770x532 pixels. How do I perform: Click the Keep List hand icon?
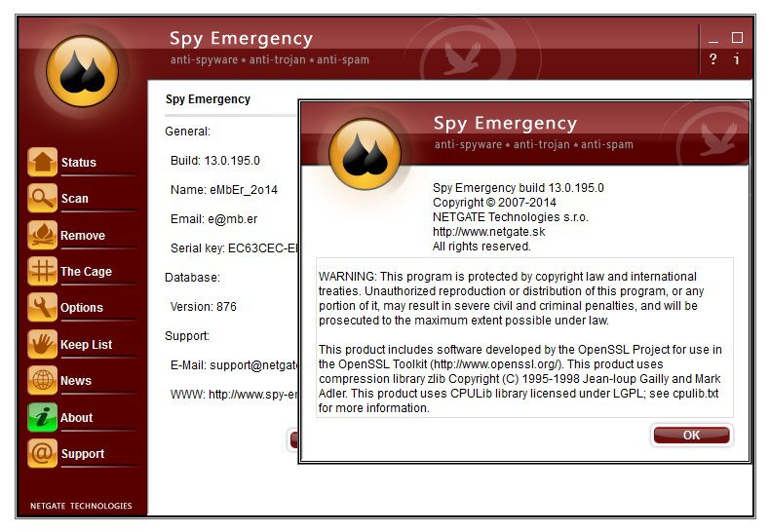[x=42, y=344]
